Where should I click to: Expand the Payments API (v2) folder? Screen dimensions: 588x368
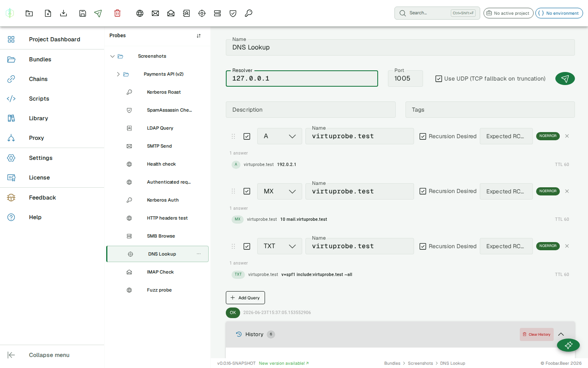click(x=118, y=74)
